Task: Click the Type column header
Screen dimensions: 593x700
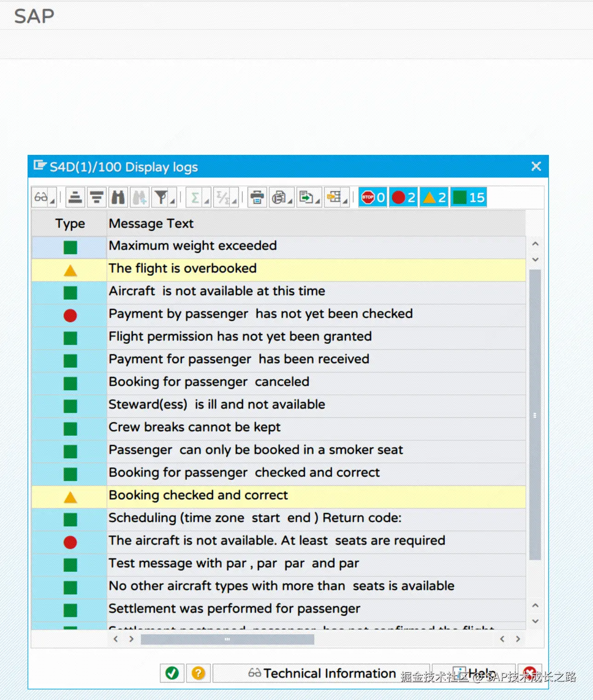Action: (69, 223)
